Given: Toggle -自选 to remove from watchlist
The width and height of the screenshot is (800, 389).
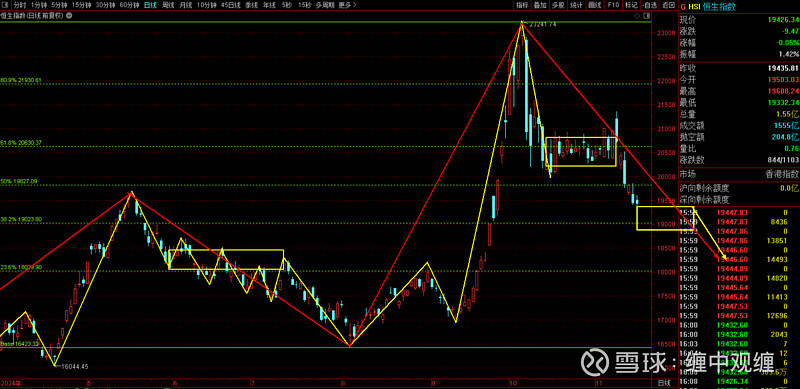Looking at the screenshot, I should tap(649, 5).
